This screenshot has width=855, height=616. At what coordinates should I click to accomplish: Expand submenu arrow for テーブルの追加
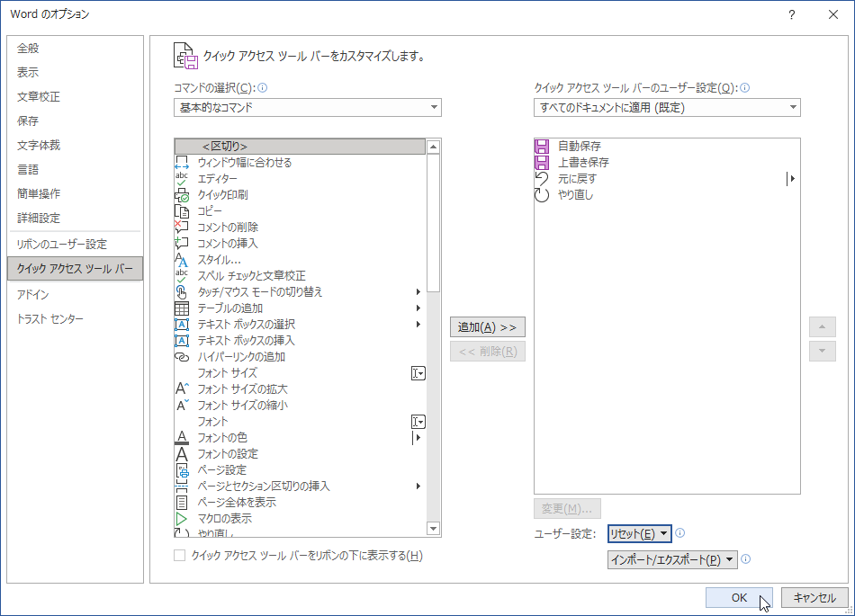[418, 308]
